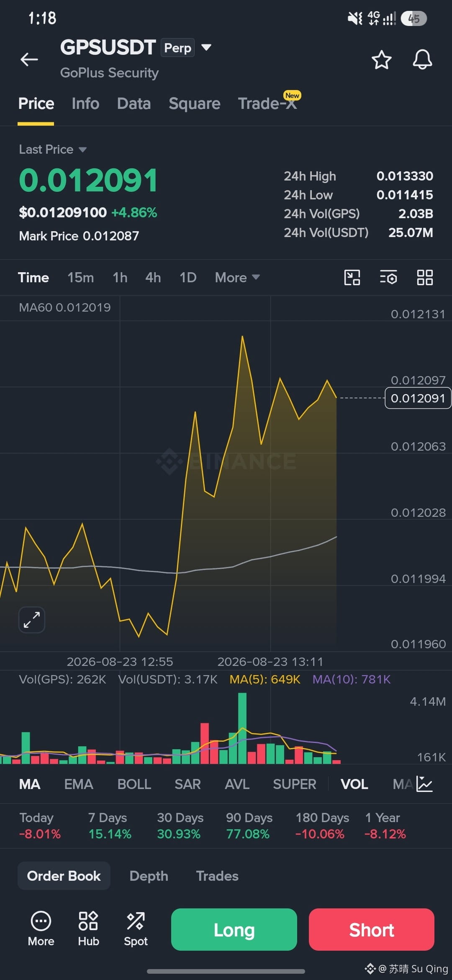This screenshot has height=980, width=452.
Task: Tap the red Short button
Action: [x=372, y=929]
